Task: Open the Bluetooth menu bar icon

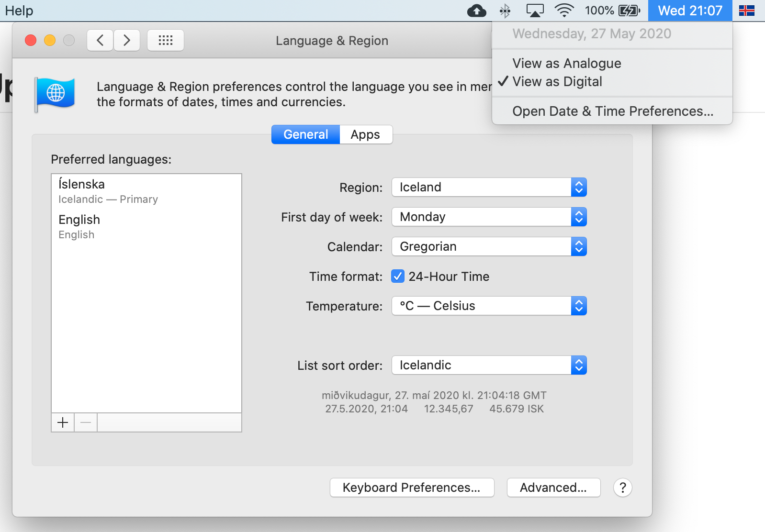Action: (x=505, y=11)
